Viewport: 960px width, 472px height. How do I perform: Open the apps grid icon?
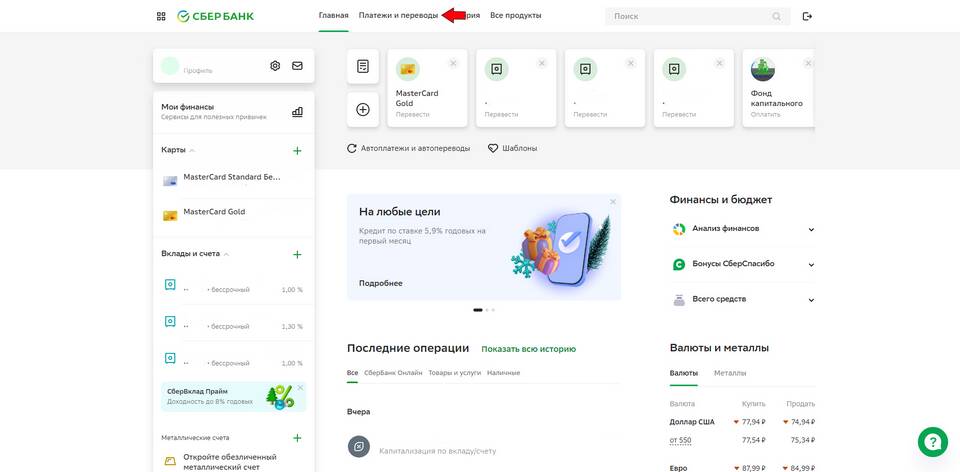point(161,16)
